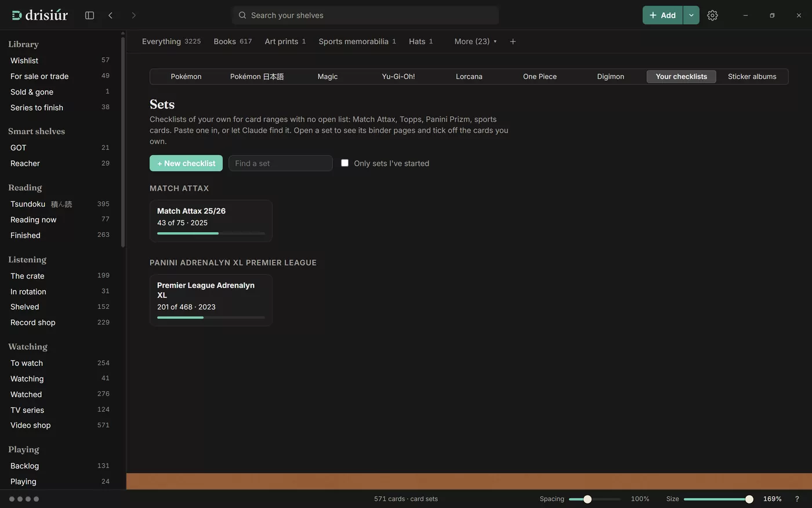The height and width of the screenshot is (508, 812).
Task: Open the Premier League Adrenalyn XL card
Action: click(x=211, y=300)
